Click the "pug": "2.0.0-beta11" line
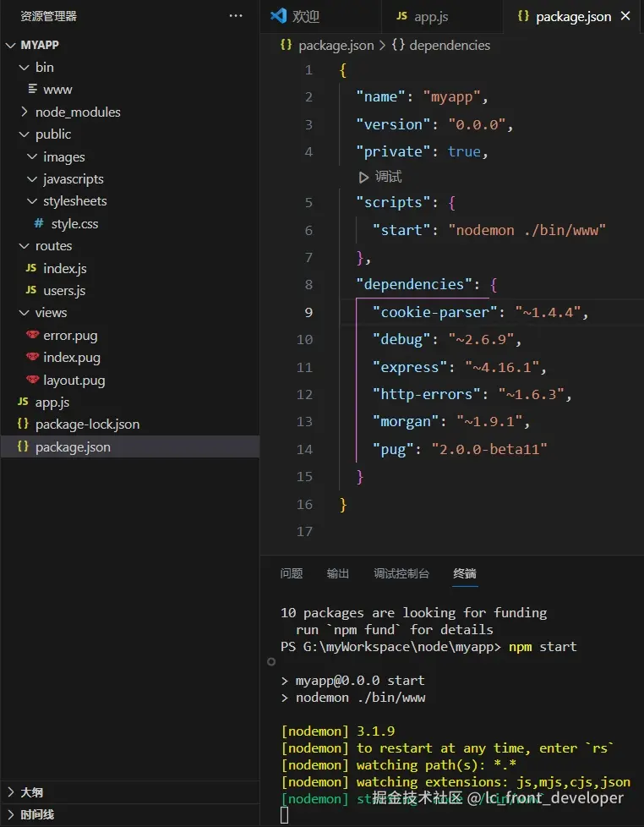Screen dimensions: 644x827 (460, 449)
